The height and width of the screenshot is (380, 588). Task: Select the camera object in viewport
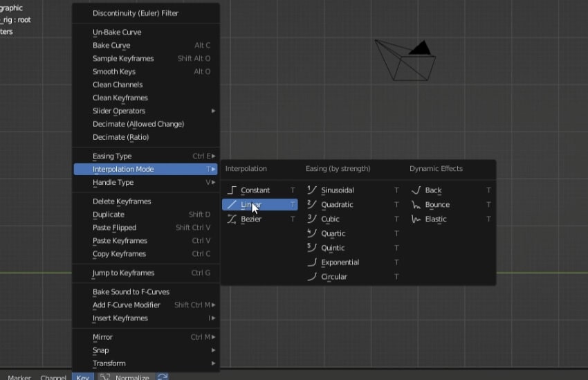coord(405,60)
